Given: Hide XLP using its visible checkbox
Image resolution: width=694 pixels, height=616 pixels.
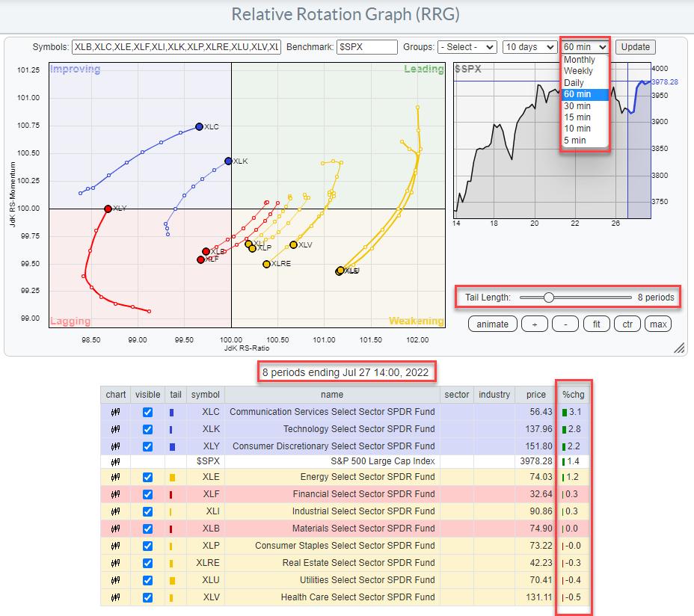Looking at the screenshot, I should (147, 546).
